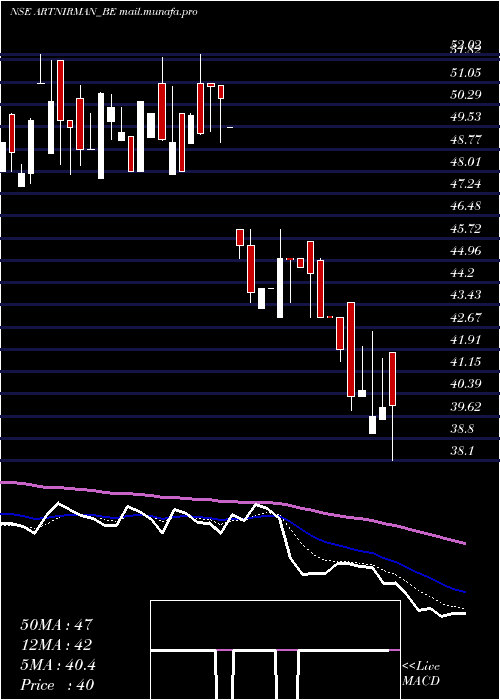Click the 48.77 price axis label

[466, 139]
